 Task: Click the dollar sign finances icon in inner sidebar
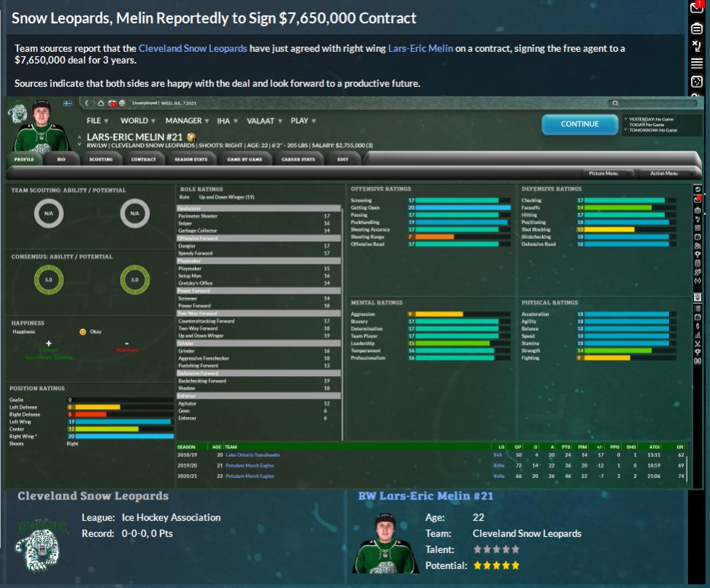(698, 326)
